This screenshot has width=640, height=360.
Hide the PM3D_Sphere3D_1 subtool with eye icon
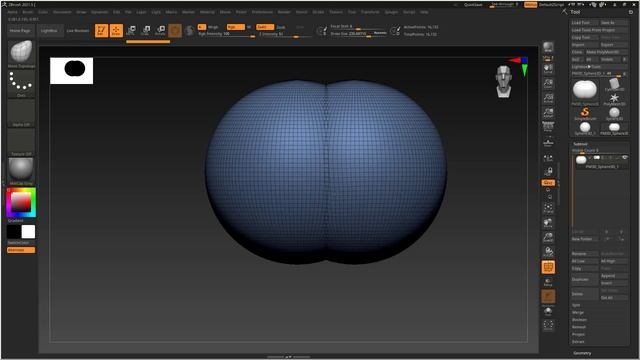click(x=624, y=158)
